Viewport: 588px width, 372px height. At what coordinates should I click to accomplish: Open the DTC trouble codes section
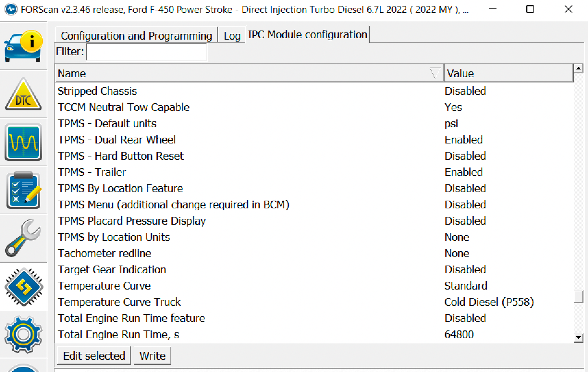23,94
